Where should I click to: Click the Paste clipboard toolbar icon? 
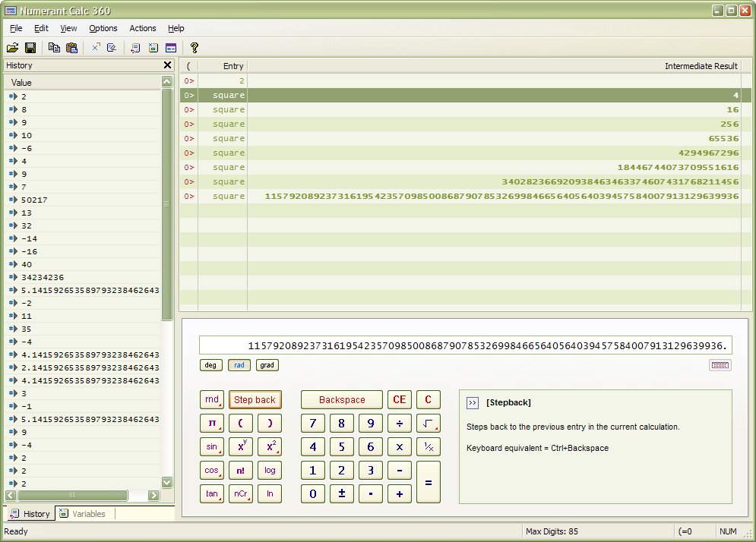(x=72, y=48)
